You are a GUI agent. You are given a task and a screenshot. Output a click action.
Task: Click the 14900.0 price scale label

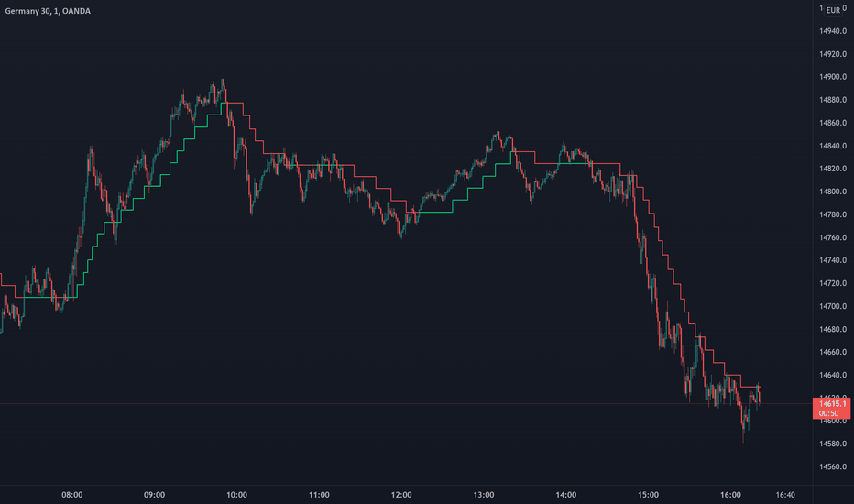point(833,77)
